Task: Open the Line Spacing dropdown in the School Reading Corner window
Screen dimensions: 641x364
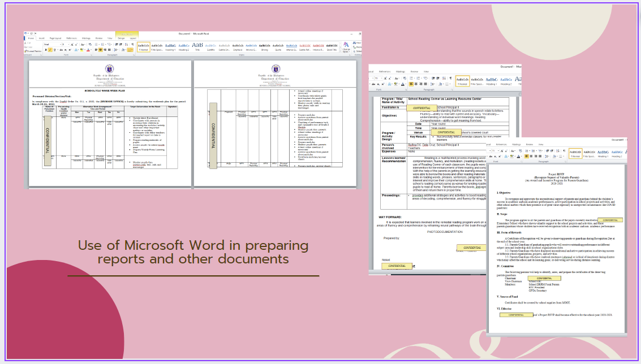Action: tap(432, 84)
